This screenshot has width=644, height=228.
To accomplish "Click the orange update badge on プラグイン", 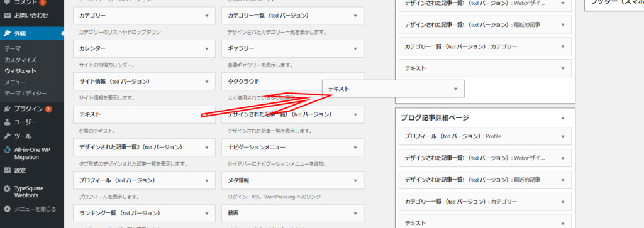I will pyautogui.click(x=48, y=109).
